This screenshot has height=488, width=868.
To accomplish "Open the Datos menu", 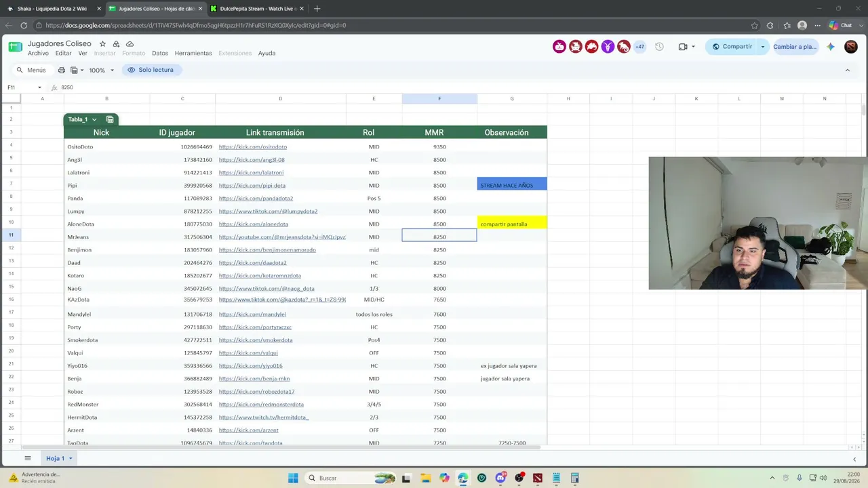I will pos(160,54).
